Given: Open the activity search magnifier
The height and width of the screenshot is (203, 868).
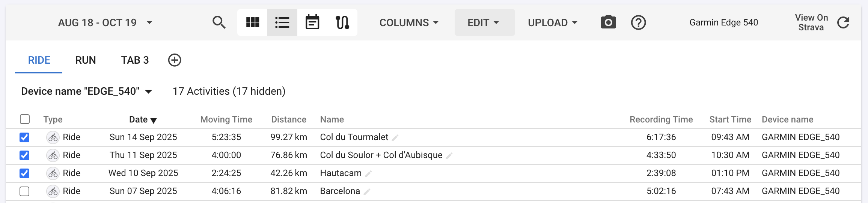Looking at the screenshot, I should [219, 22].
